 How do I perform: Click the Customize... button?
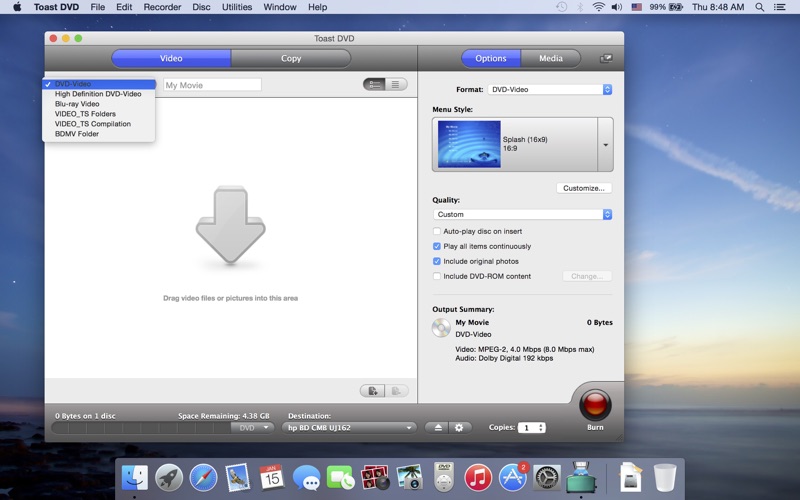584,188
